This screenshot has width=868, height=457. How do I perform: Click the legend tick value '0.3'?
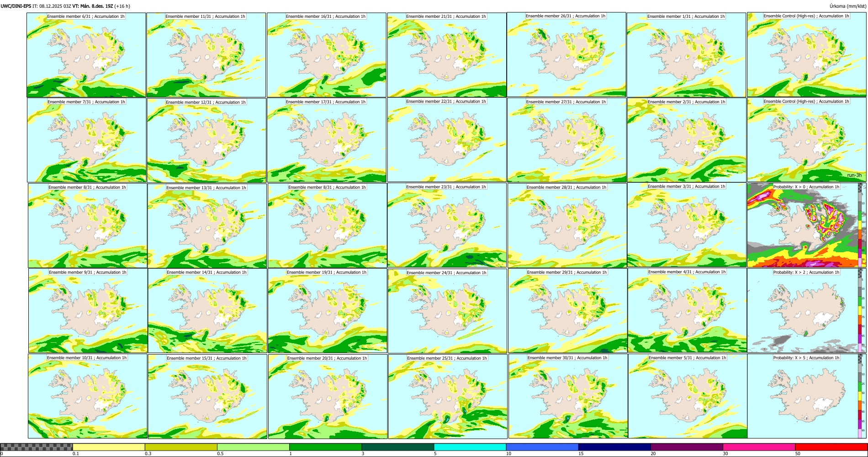point(148,454)
